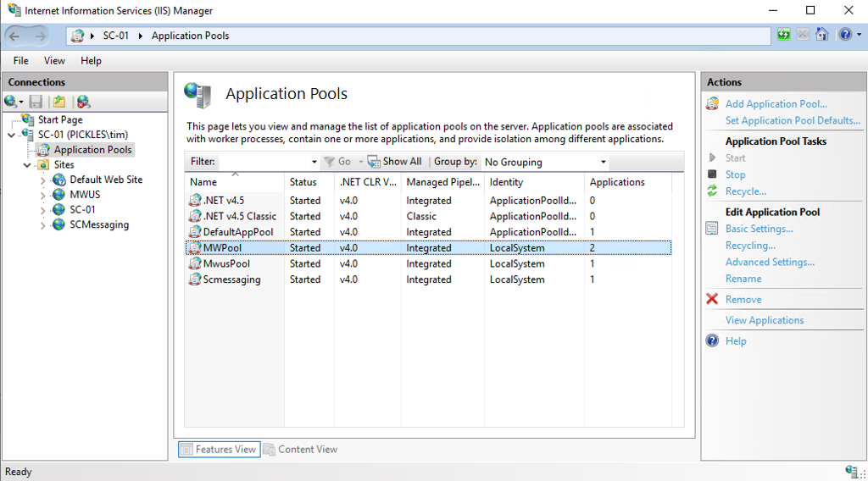Click the MwusPool row icon
The width and height of the screenshot is (868, 481).
(195, 263)
